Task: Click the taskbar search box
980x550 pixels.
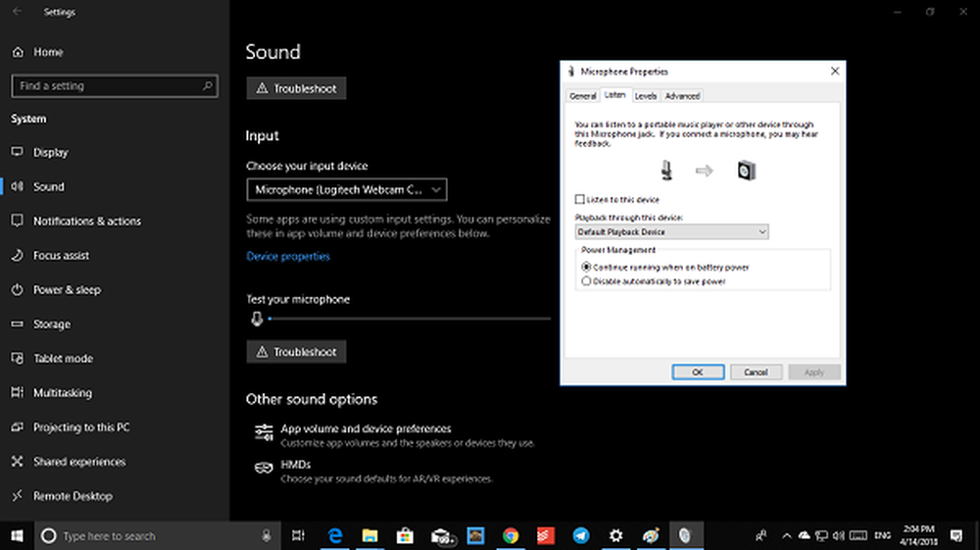Action: coord(156,535)
